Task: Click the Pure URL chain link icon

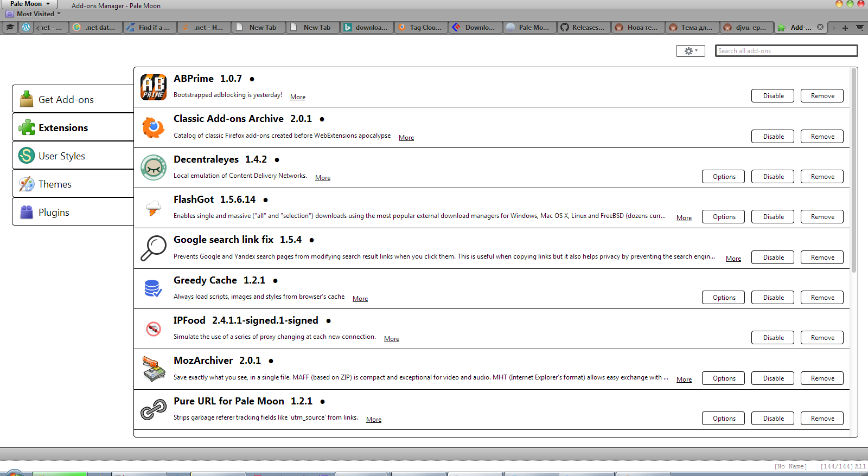Action: [x=154, y=410]
